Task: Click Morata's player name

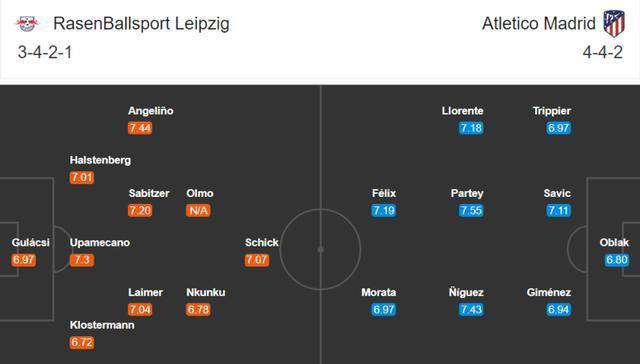Action: (378, 292)
